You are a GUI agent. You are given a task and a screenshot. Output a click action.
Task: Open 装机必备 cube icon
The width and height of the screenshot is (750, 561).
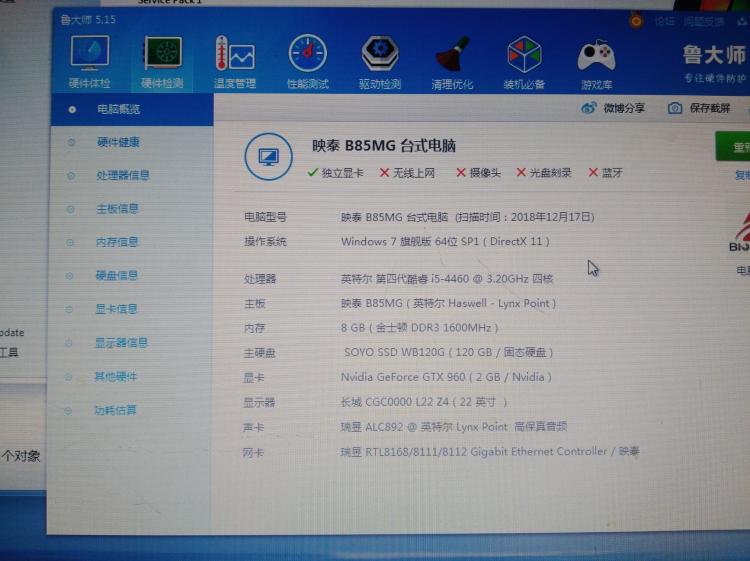[x=524, y=62]
